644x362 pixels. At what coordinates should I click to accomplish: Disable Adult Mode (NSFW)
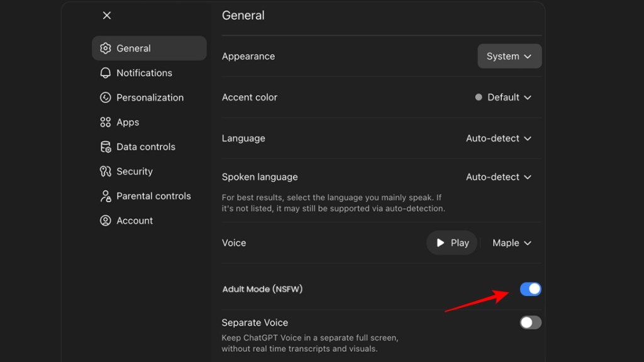pos(530,289)
